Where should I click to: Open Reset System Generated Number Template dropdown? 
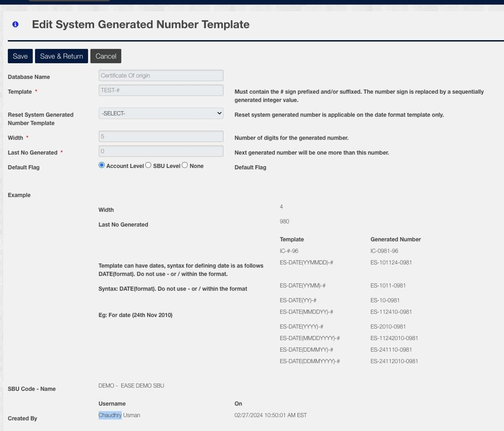161,113
